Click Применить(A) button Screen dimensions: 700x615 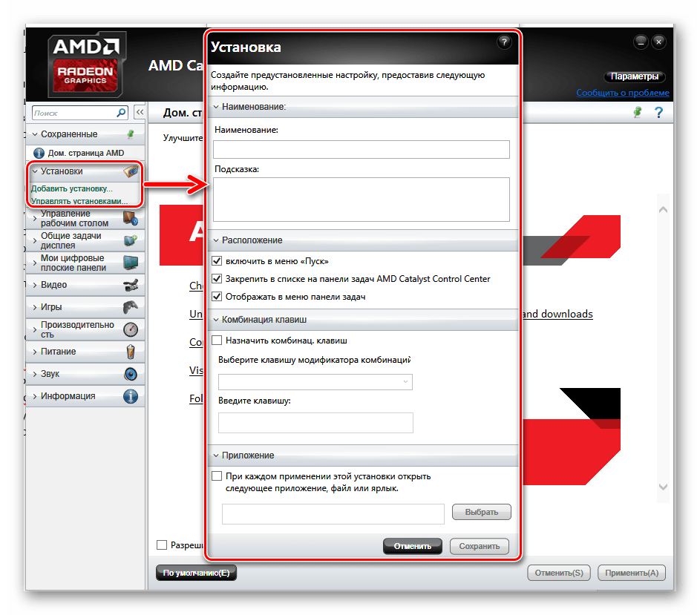[x=632, y=573]
